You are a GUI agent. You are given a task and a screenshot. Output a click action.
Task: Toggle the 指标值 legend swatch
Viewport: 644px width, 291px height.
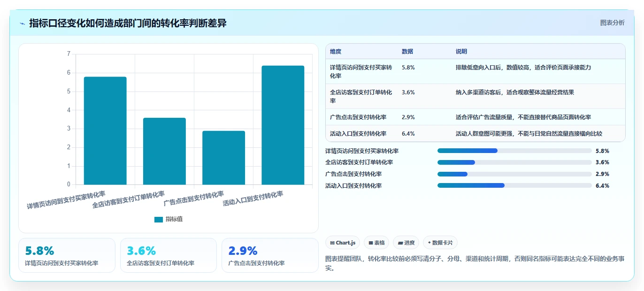[x=159, y=219]
